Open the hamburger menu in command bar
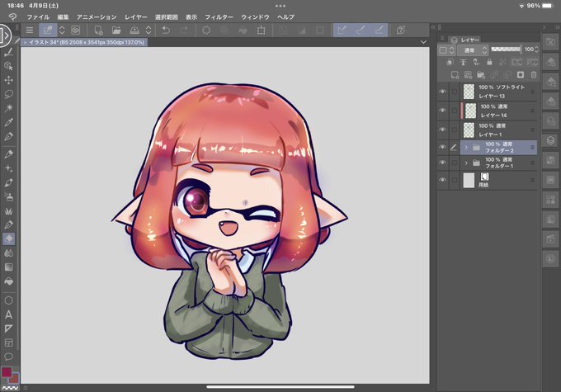 click(x=30, y=31)
